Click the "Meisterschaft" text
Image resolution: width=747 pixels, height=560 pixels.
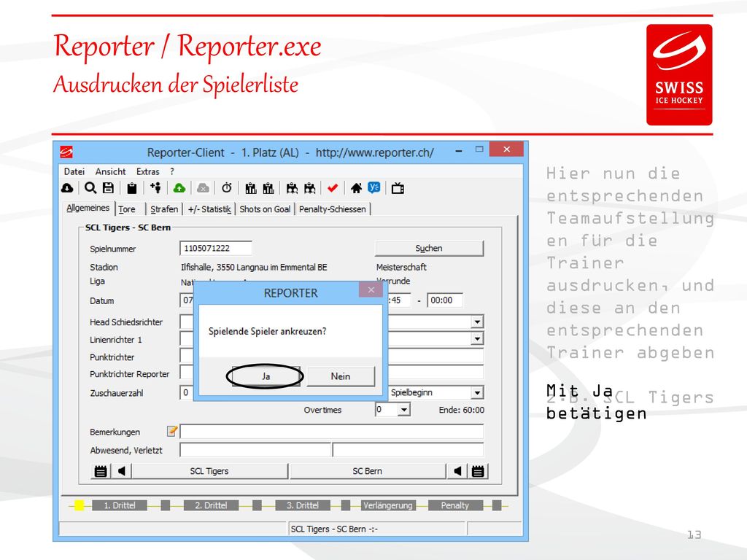[401, 267]
